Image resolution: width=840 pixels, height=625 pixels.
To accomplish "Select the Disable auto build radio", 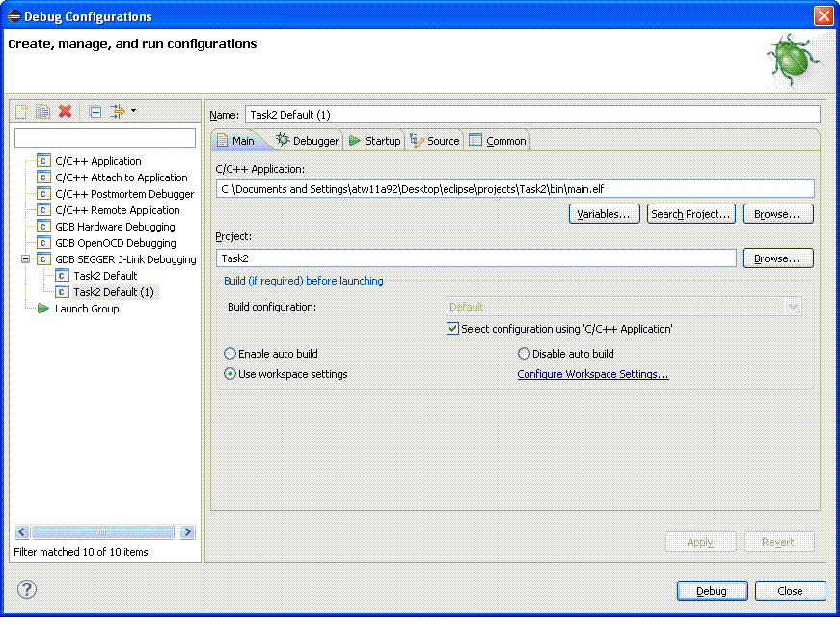I will [524, 353].
